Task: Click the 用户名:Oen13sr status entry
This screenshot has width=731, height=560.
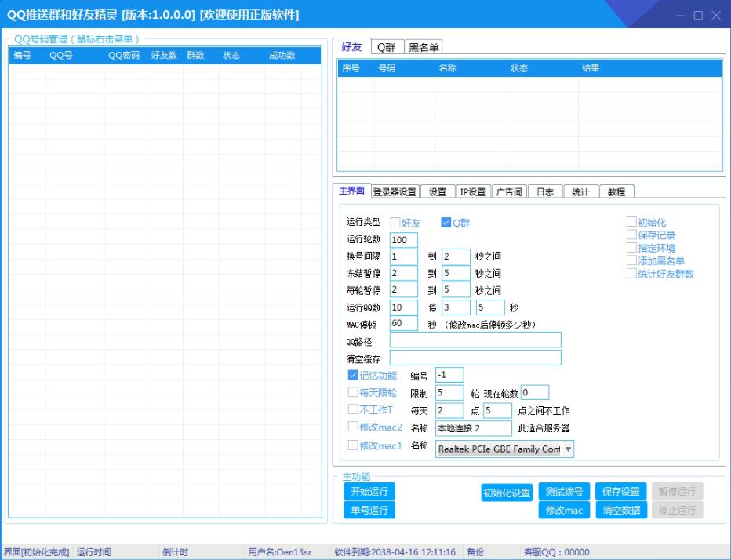Action: (280, 552)
